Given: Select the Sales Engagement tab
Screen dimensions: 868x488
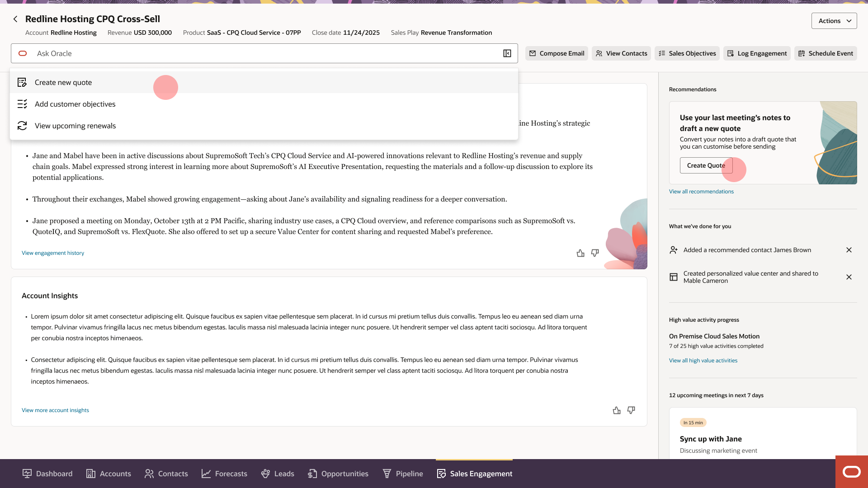Looking at the screenshot, I should tap(474, 474).
